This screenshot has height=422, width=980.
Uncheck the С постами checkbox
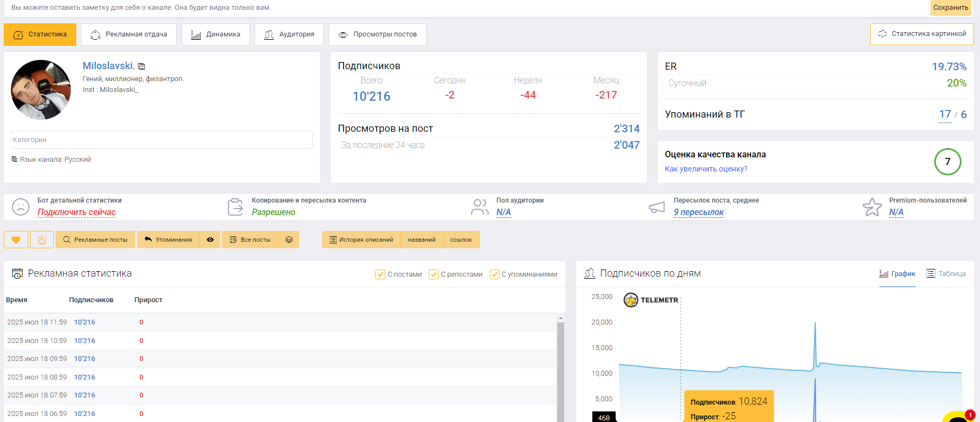click(380, 274)
